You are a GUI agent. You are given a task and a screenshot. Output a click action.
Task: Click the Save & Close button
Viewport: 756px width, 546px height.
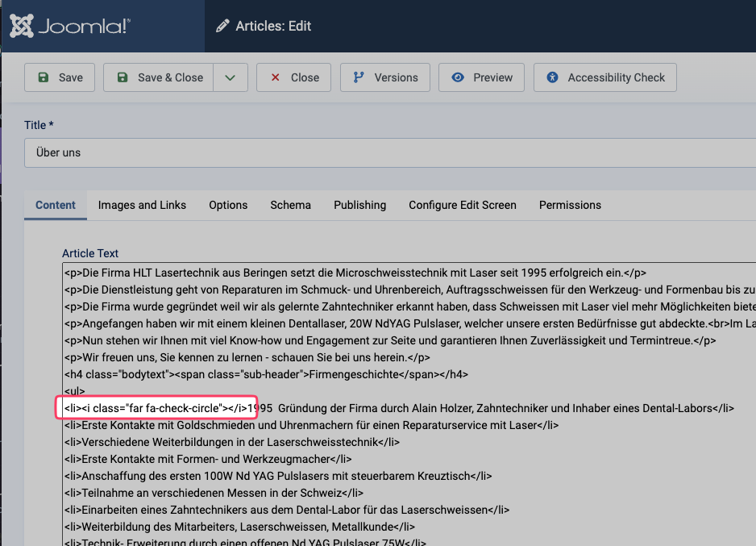159,77
